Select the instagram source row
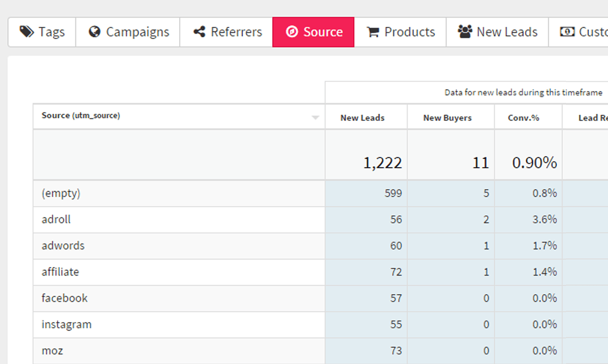Image resolution: width=608 pixels, height=364 pixels. [321, 325]
